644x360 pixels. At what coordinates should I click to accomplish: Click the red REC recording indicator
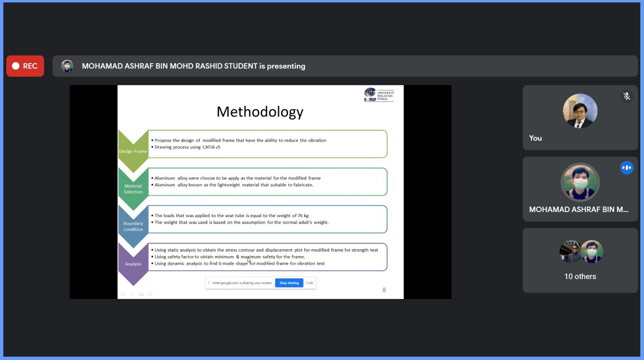(x=25, y=66)
